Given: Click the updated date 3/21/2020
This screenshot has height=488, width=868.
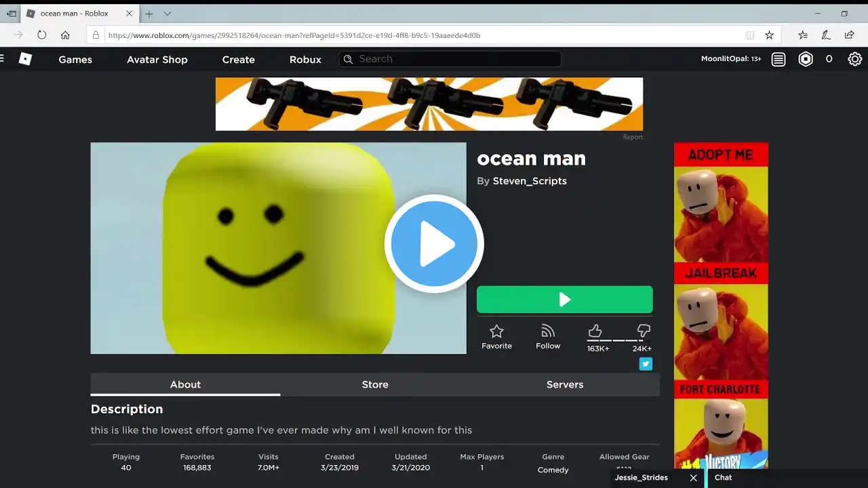Looking at the screenshot, I should [x=411, y=468].
